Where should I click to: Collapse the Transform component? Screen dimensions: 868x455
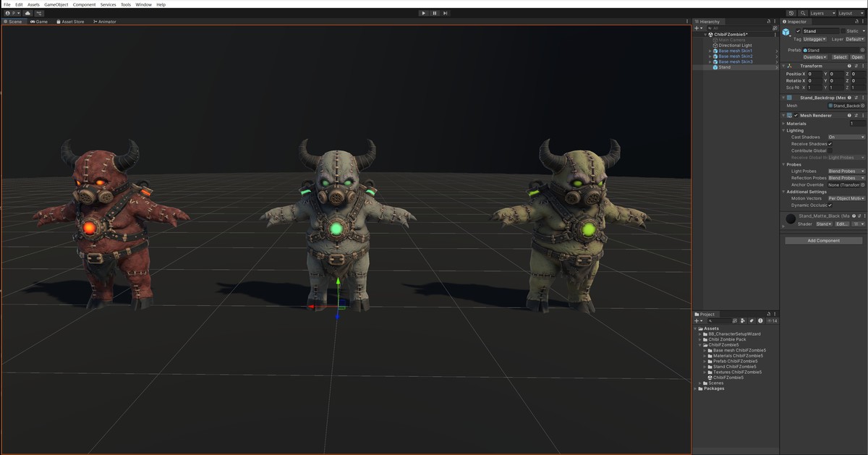coord(783,66)
